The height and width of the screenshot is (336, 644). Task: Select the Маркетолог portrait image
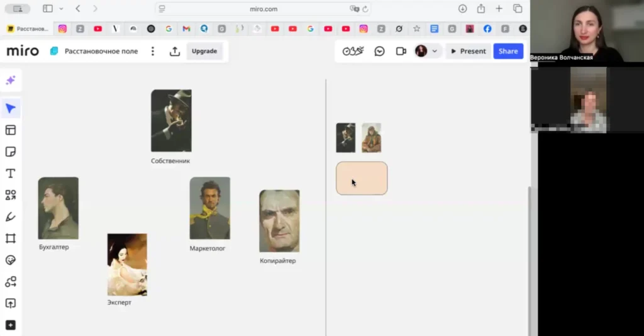[210, 208]
